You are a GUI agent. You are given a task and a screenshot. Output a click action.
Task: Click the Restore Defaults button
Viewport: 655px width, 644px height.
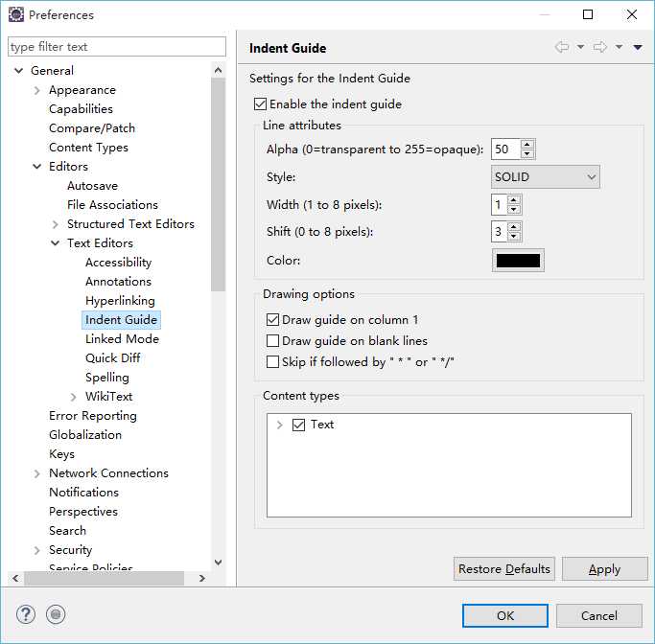504,569
